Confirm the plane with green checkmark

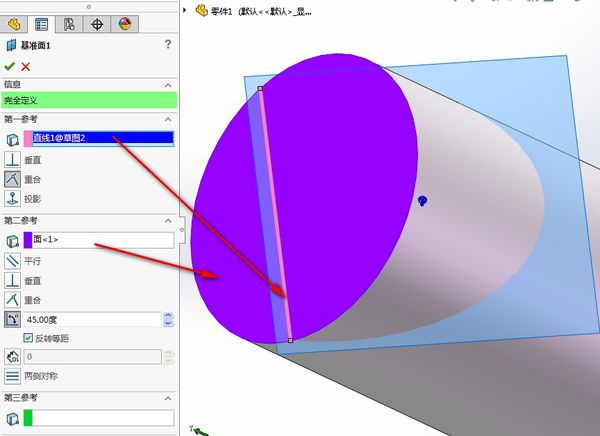[x=10, y=67]
